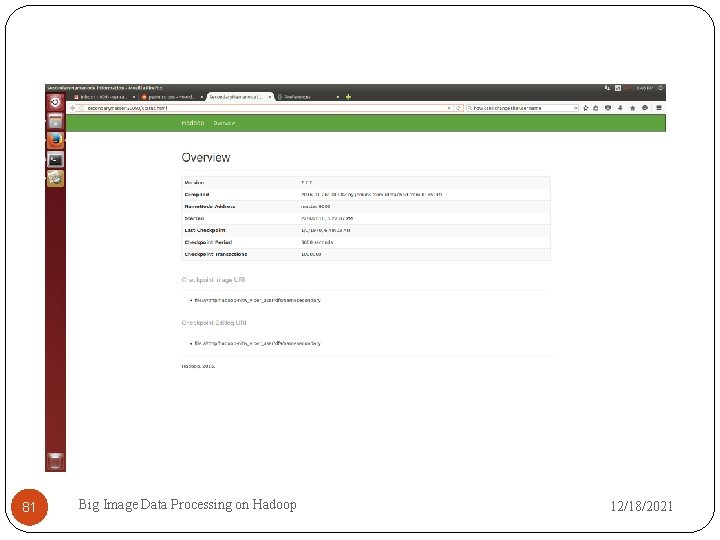Select the Checkpoint Period row label
Viewport: 720px width, 540px height.
coord(208,242)
